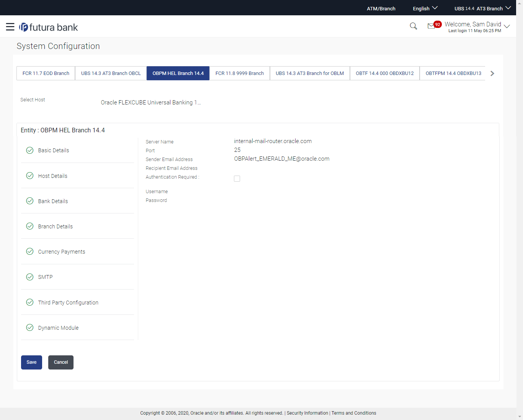Screen dimensions: 523x420
Task: Click the Bank Details checkmark icon
Action: click(x=30, y=201)
